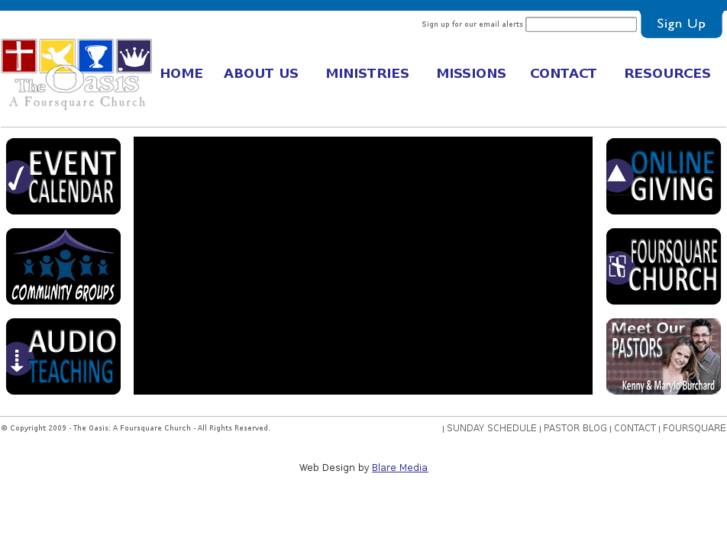The image size is (727, 545).
Task: Open the MINISTRIES menu
Action: [x=367, y=73]
